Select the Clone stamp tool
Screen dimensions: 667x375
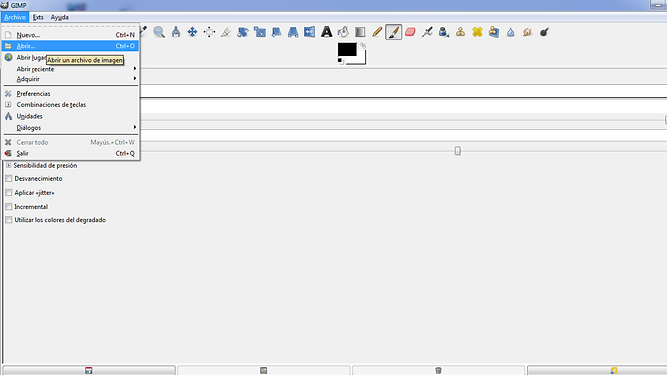point(460,32)
